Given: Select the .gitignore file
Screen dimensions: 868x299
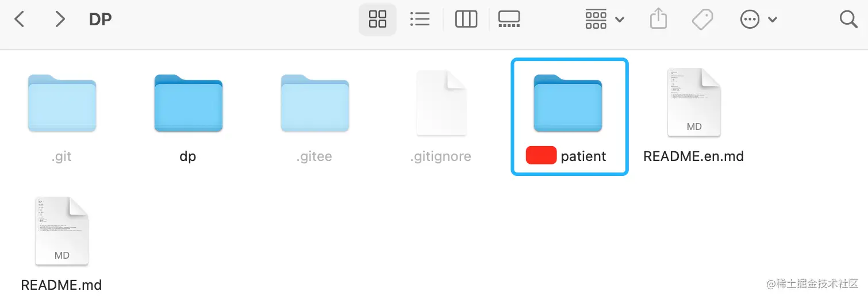Looking at the screenshot, I should 441,103.
